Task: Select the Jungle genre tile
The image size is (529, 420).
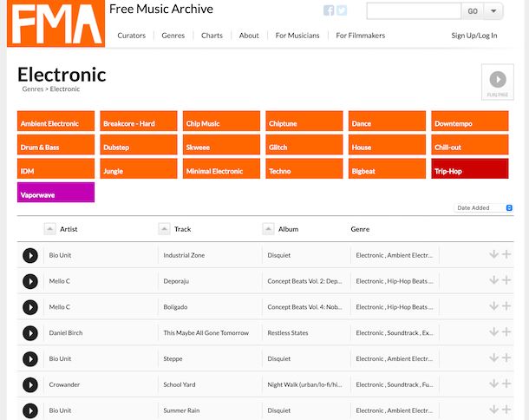Action: pos(139,168)
